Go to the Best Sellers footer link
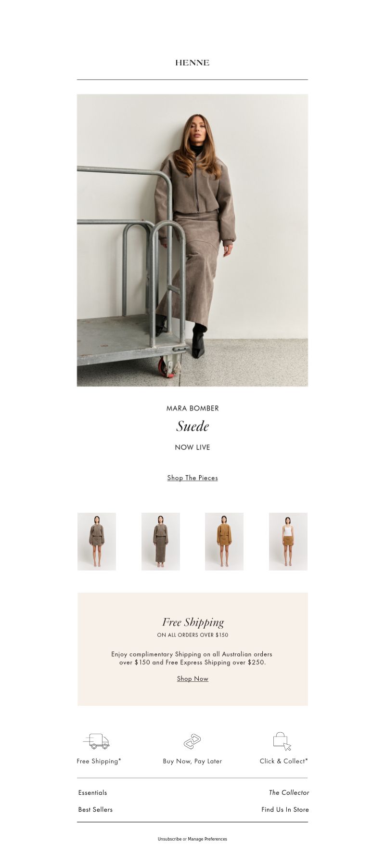The height and width of the screenshot is (868, 385). (x=95, y=809)
